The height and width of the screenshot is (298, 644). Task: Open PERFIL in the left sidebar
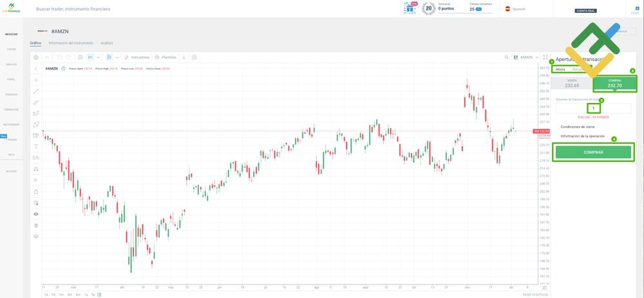(11, 79)
